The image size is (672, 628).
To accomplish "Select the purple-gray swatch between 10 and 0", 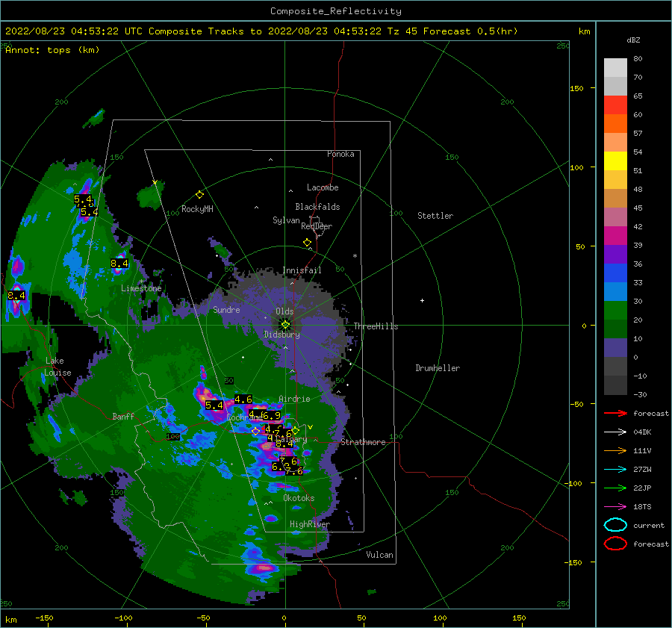I will click(x=615, y=348).
